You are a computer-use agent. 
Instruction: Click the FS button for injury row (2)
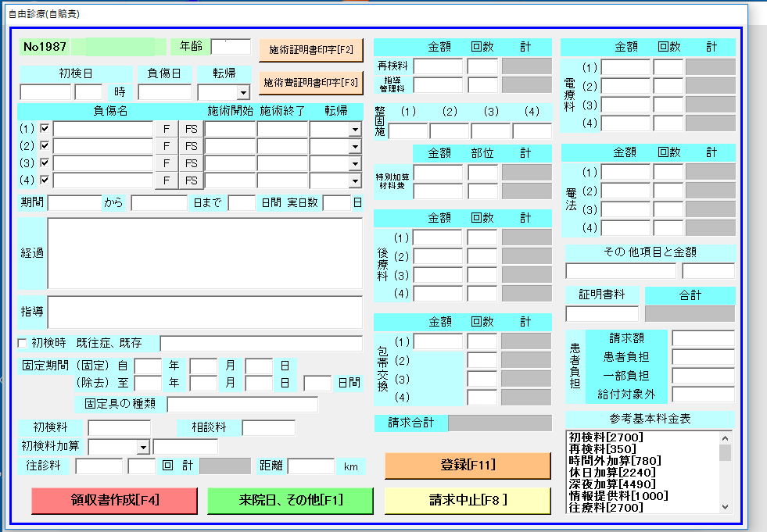coord(191,146)
